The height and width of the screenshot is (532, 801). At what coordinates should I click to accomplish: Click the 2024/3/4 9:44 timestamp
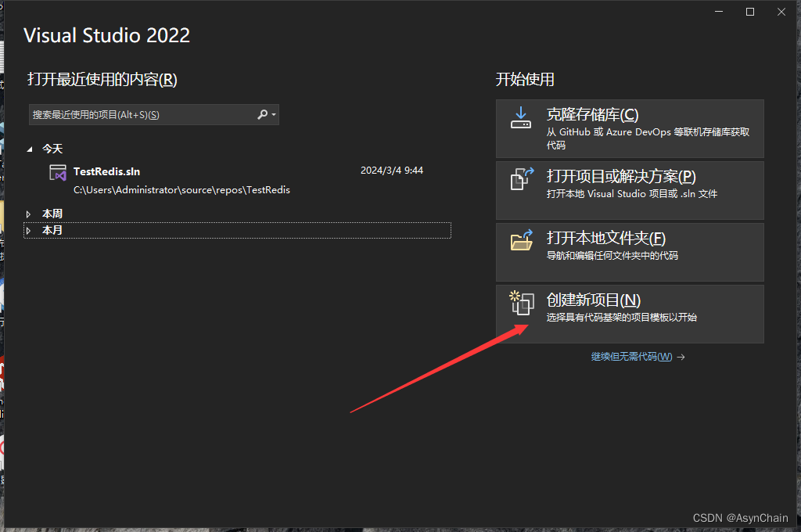[x=392, y=171]
